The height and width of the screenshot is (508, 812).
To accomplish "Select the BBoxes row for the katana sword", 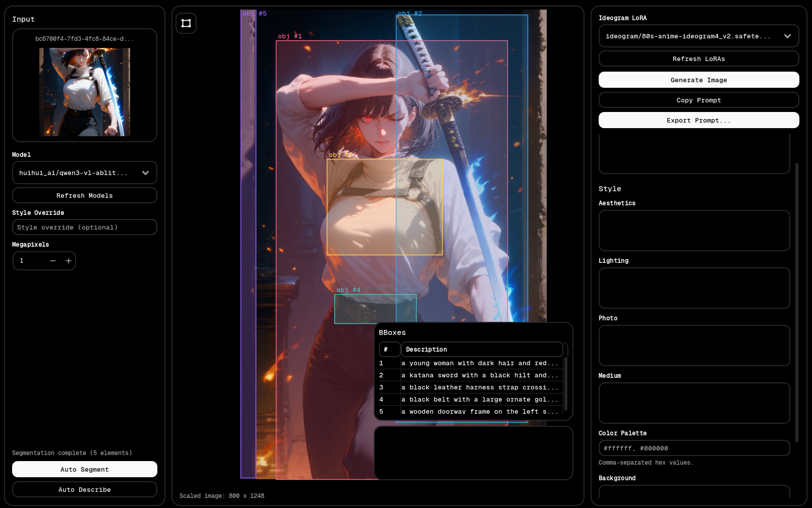I will click(x=470, y=375).
